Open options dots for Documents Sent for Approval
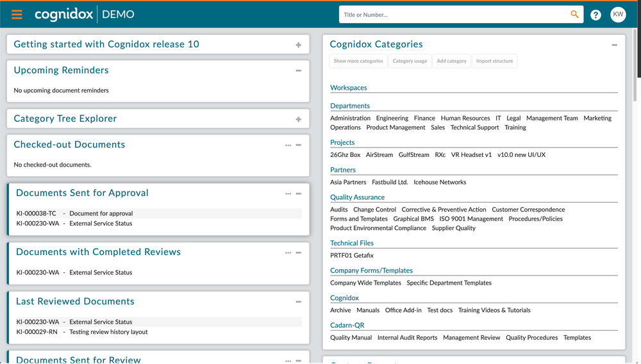Image resolution: width=641 pixels, height=364 pixels. click(x=288, y=194)
